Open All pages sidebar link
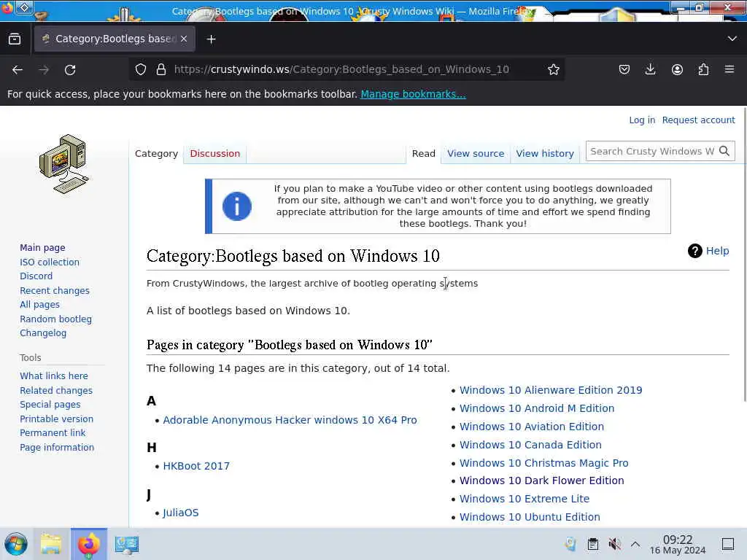This screenshot has width=747, height=560. click(x=39, y=305)
